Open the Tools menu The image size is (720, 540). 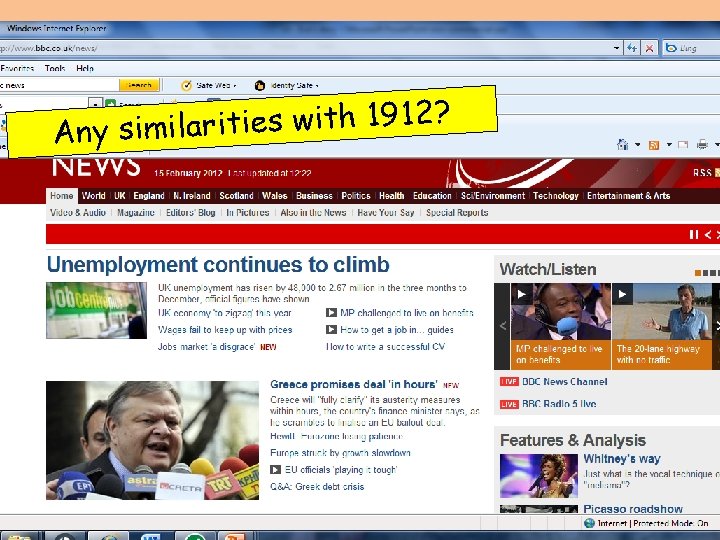coord(55,68)
